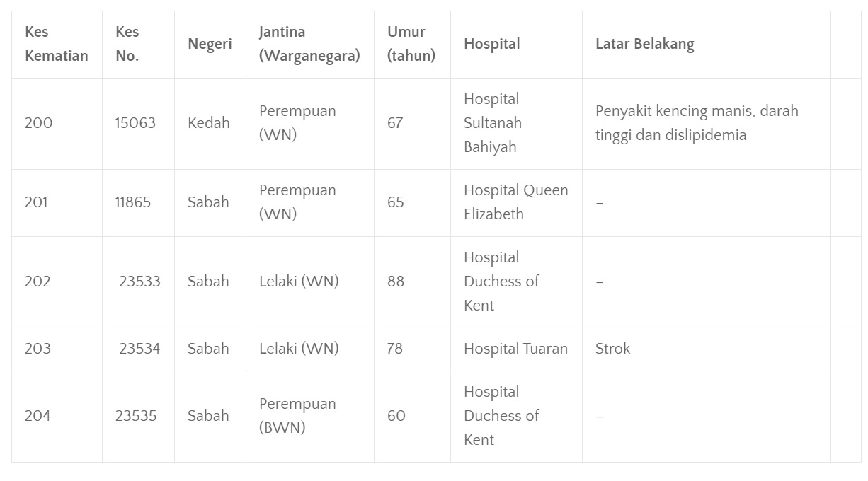
Task: Click the Negeri column header
Action: [x=210, y=44]
